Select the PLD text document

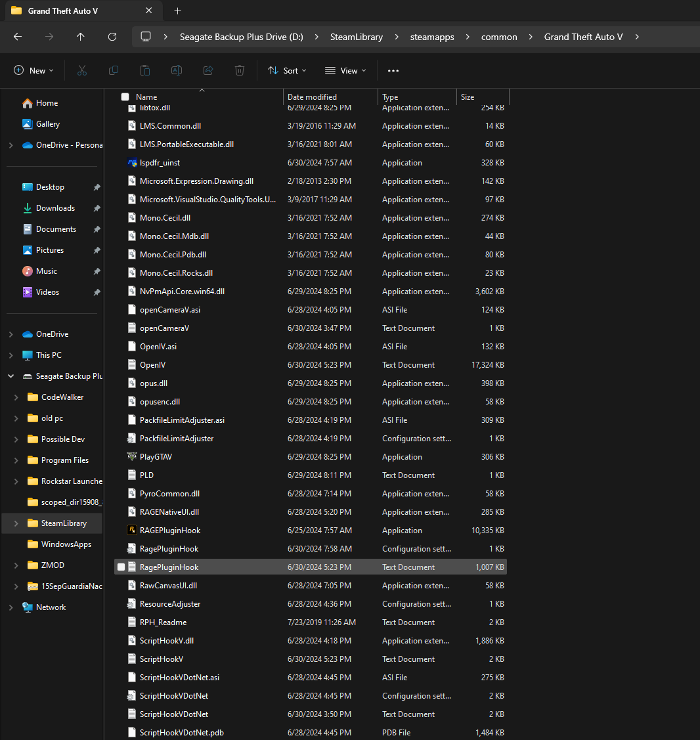[x=311, y=475]
